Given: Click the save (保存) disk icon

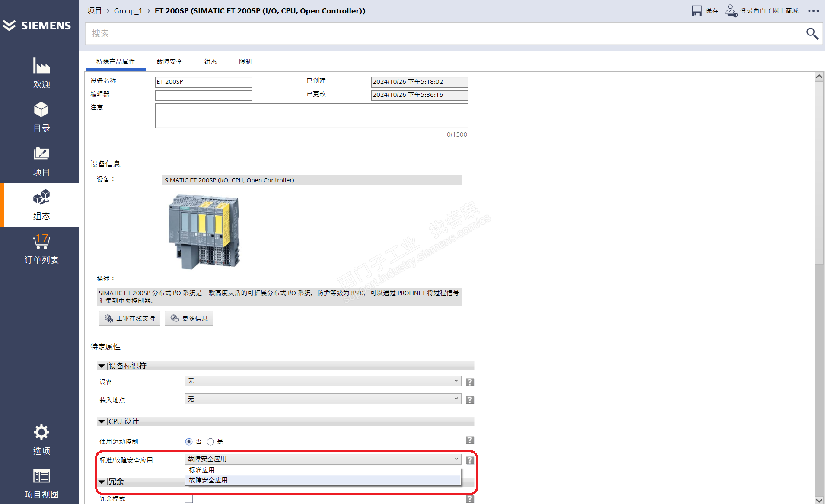Looking at the screenshot, I should point(697,11).
